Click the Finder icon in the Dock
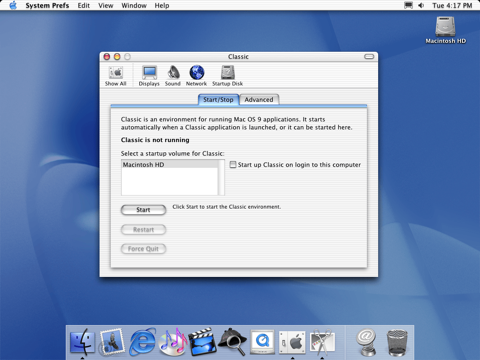480x360 pixels. 82,342
